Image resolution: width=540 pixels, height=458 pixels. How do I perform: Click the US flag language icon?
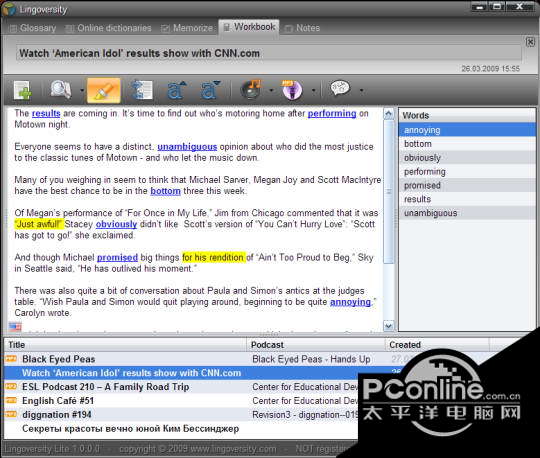coord(15,326)
